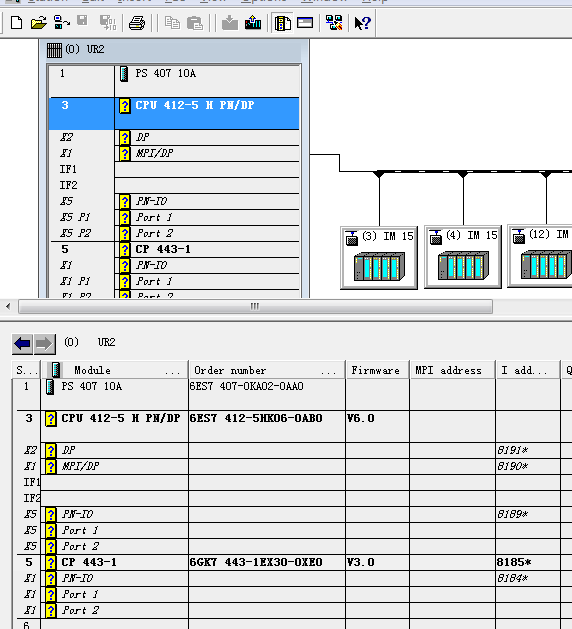The width and height of the screenshot is (572, 629).
Task: Click the scrollbar left arrow
Action: pyautogui.click(x=8, y=306)
